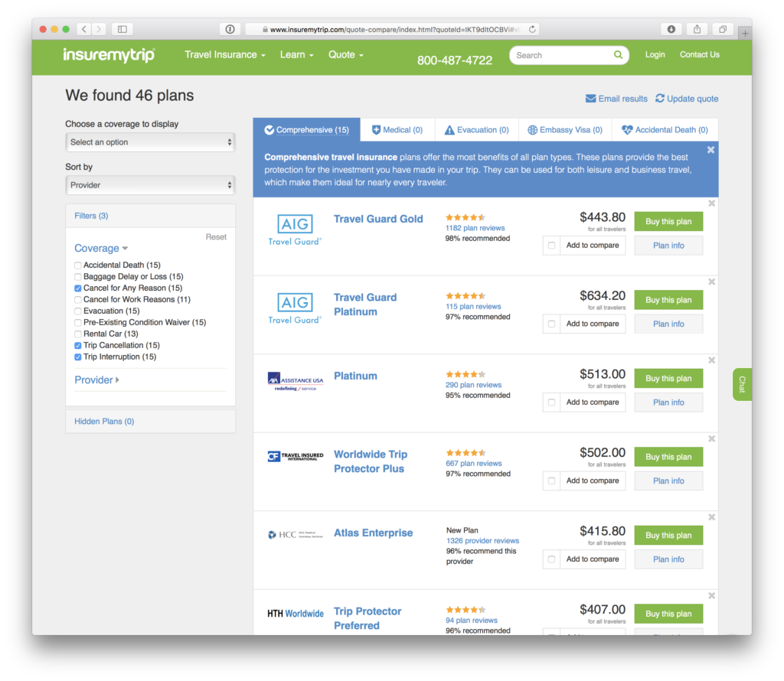Screen dimensions: 784x681
Task: Click AXA Assistance USA logo
Action: (x=295, y=381)
